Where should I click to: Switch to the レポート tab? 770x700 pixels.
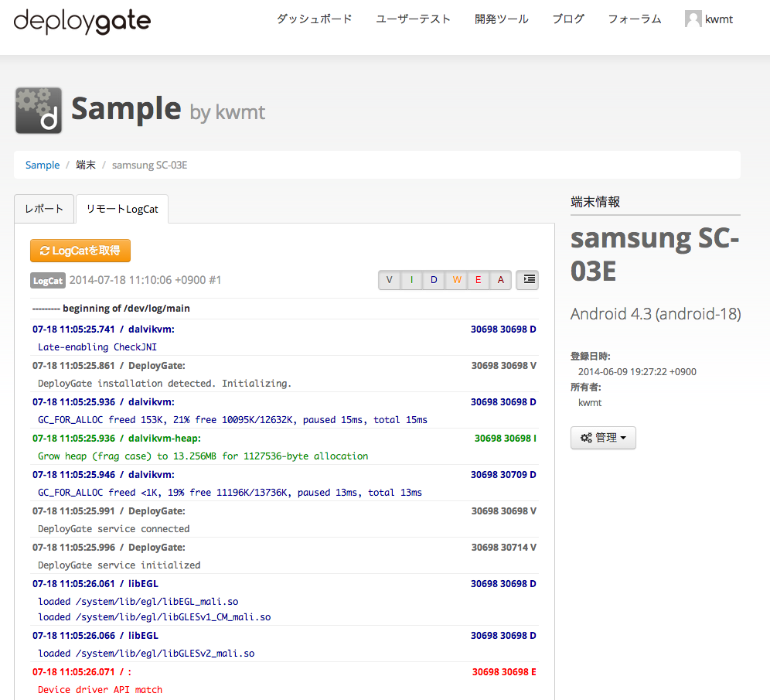[x=44, y=209]
